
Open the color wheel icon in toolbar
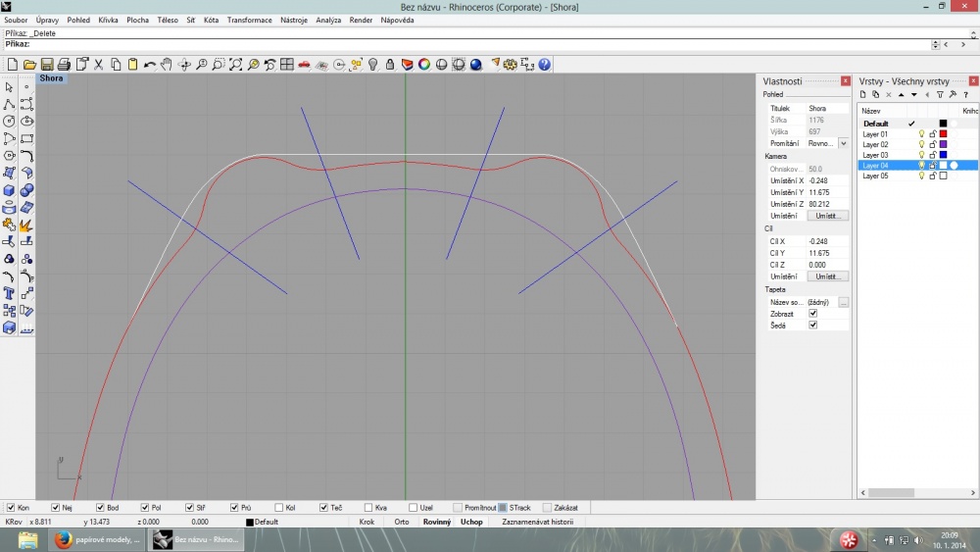(424, 65)
